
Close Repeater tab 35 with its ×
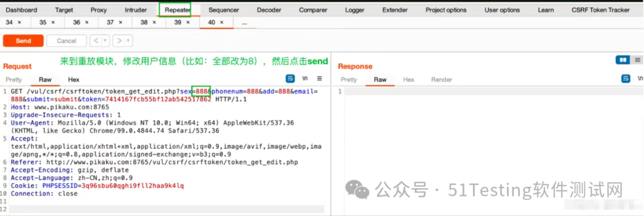(53, 23)
